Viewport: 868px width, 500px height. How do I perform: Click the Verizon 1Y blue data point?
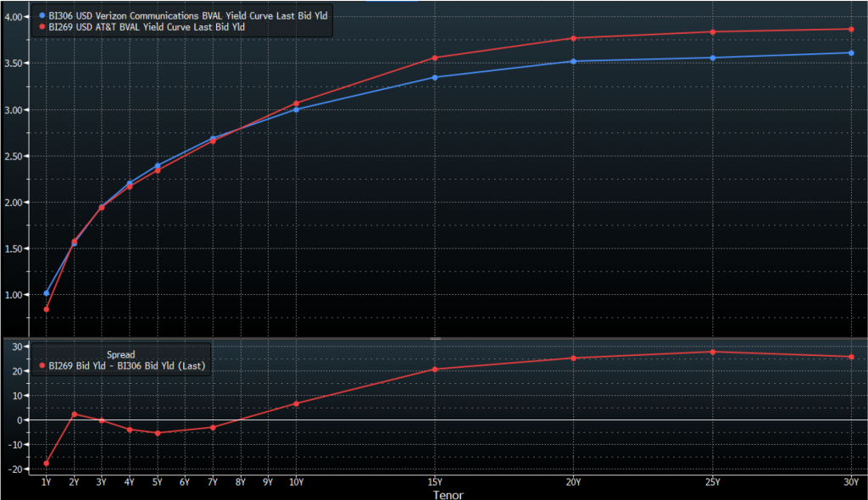(47, 293)
